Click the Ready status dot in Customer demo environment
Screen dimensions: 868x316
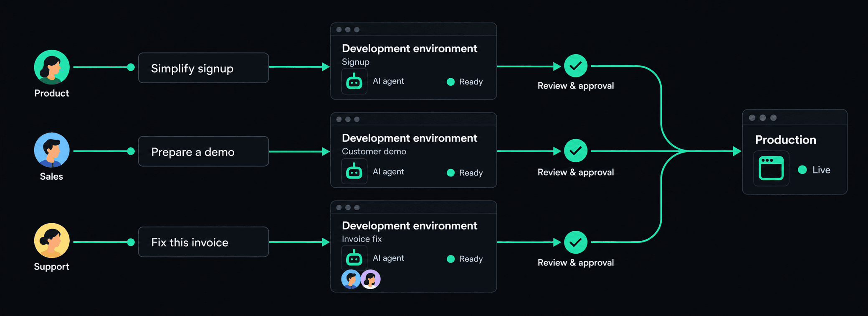pyautogui.click(x=450, y=173)
